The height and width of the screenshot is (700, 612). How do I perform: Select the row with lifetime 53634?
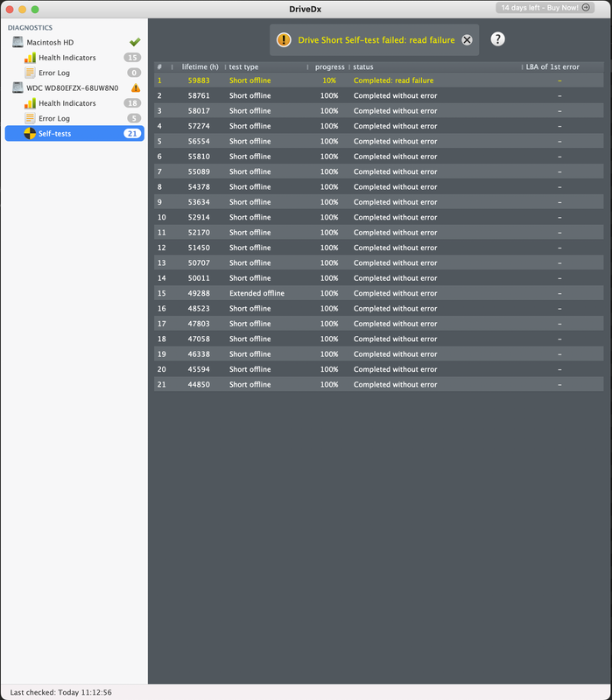coord(379,202)
